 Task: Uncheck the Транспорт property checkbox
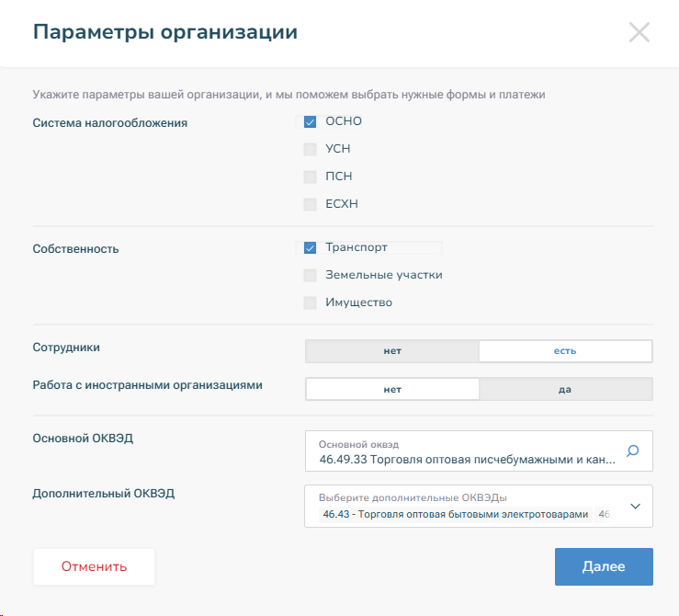click(311, 247)
